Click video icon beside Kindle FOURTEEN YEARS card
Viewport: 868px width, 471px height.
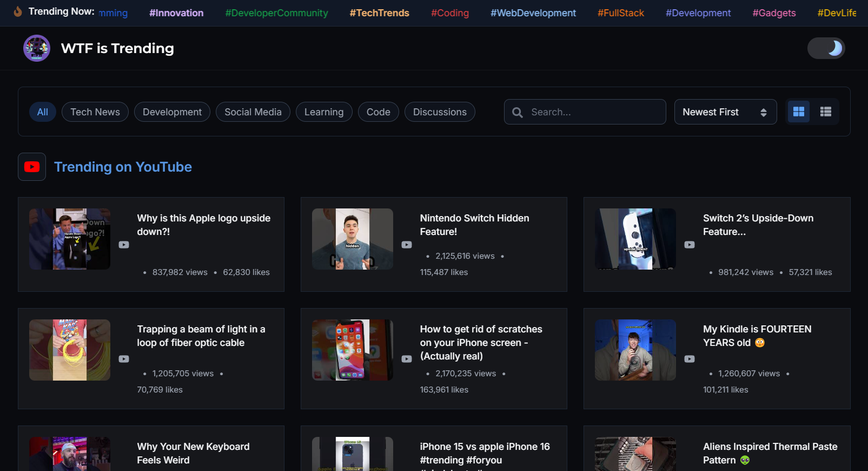(x=690, y=359)
